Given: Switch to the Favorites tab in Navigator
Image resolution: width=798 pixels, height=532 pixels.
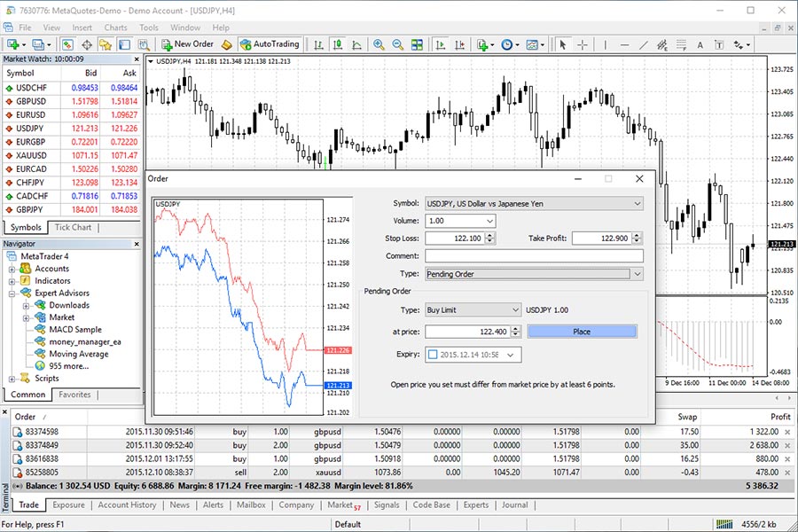Looking at the screenshot, I should 74,395.
